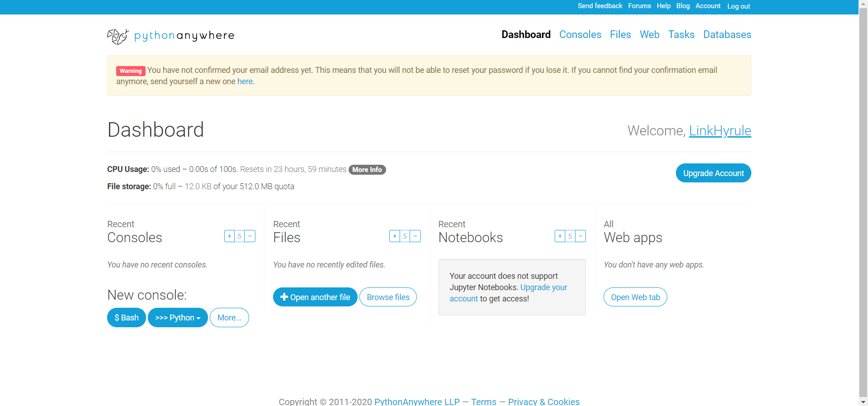Click the Browse files button
This screenshot has width=868, height=406.
[388, 297]
